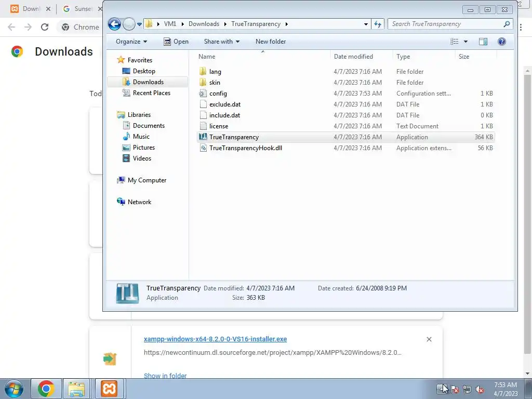Image resolution: width=532 pixels, height=399 pixels.
Task: Remove xampp download entry with X
Action: tap(429, 339)
